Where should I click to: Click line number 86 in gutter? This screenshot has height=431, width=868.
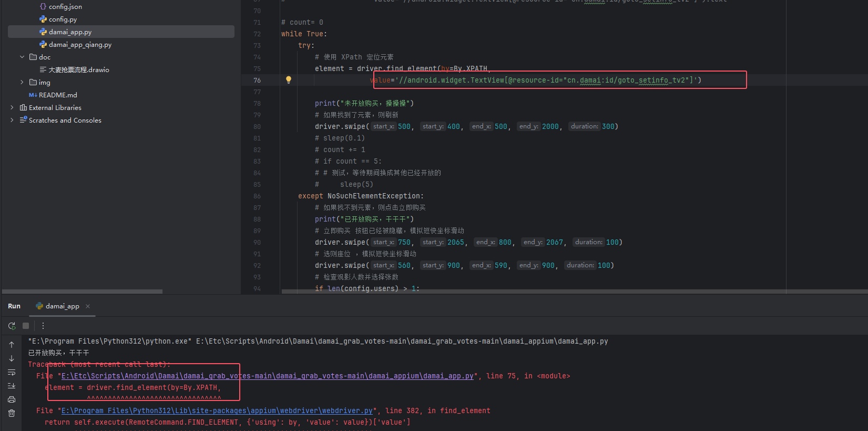pyautogui.click(x=257, y=196)
